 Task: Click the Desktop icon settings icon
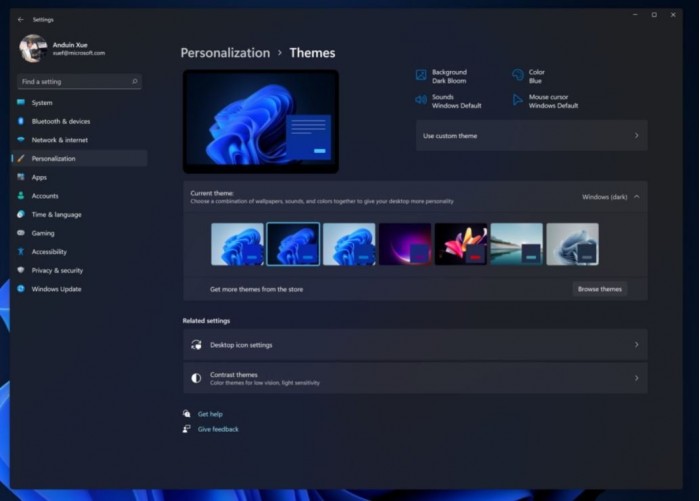(x=197, y=345)
